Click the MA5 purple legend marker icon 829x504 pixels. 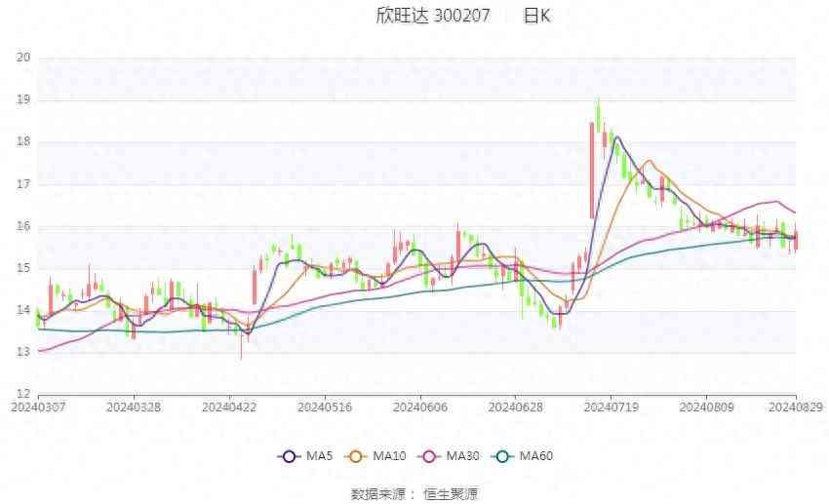pyautogui.click(x=288, y=455)
